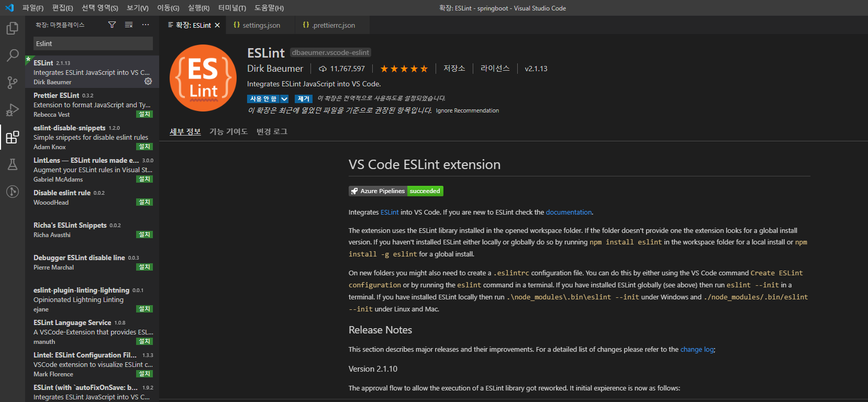Select the 세부 정보 details tab

pos(185,131)
